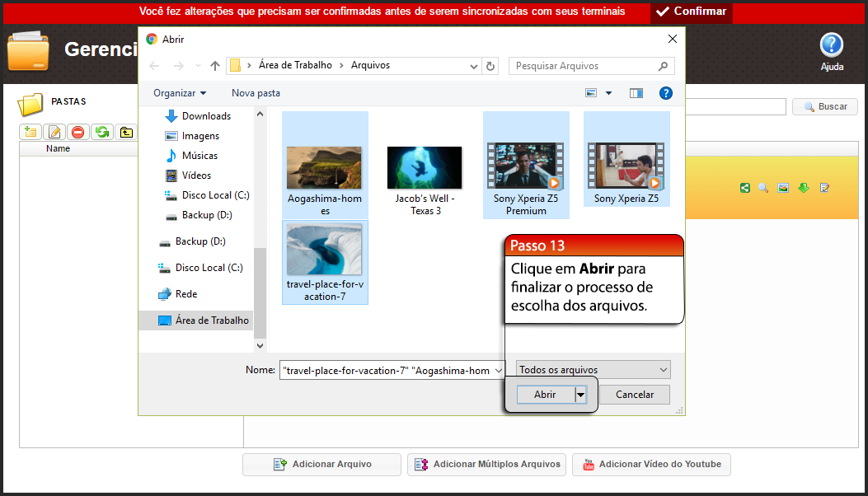
Task: Delete the selected folder (red icon)
Action: 77,132
